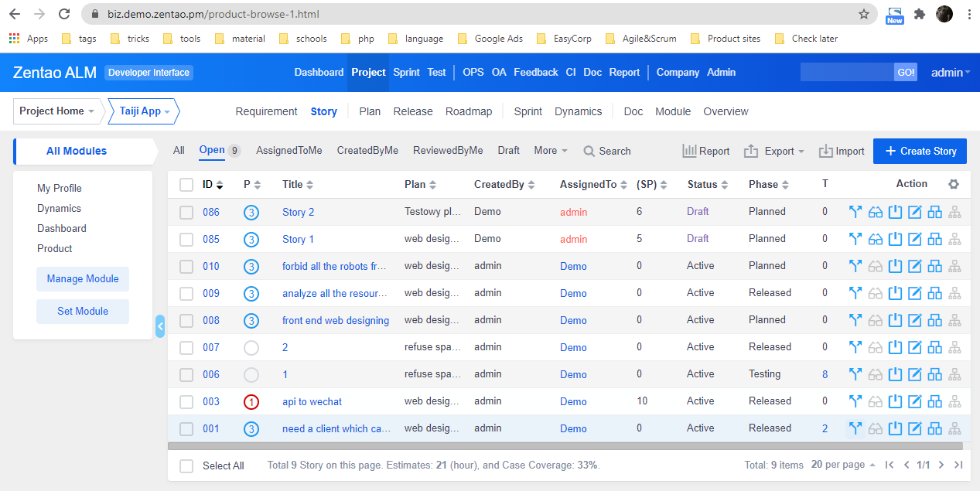The height and width of the screenshot is (491, 980).
Task: Click the change (fork) icon for Story 2
Action: pos(855,213)
